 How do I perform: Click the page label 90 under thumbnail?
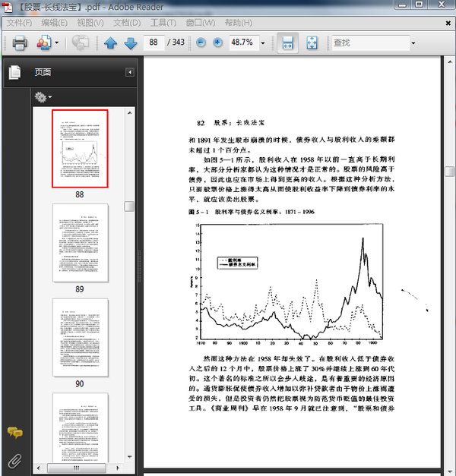[80, 384]
